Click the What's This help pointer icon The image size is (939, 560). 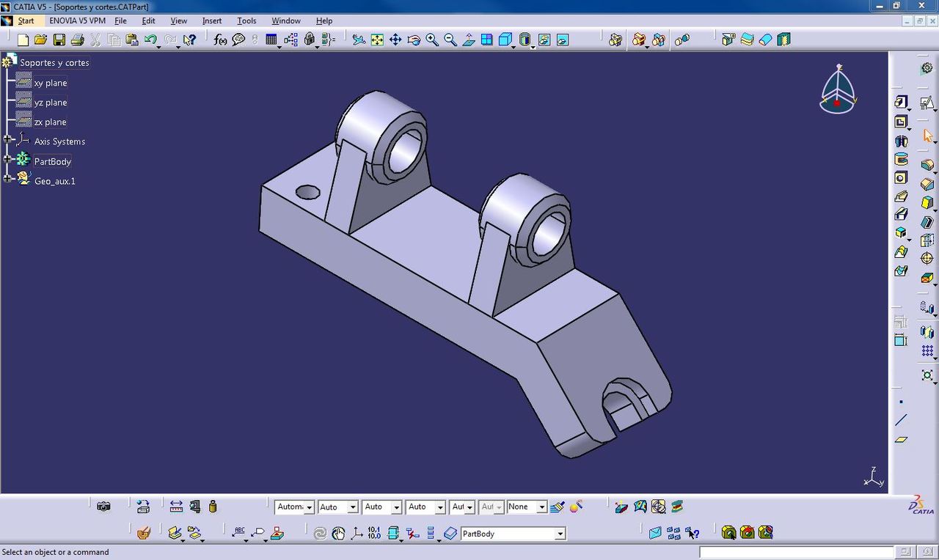(189, 40)
